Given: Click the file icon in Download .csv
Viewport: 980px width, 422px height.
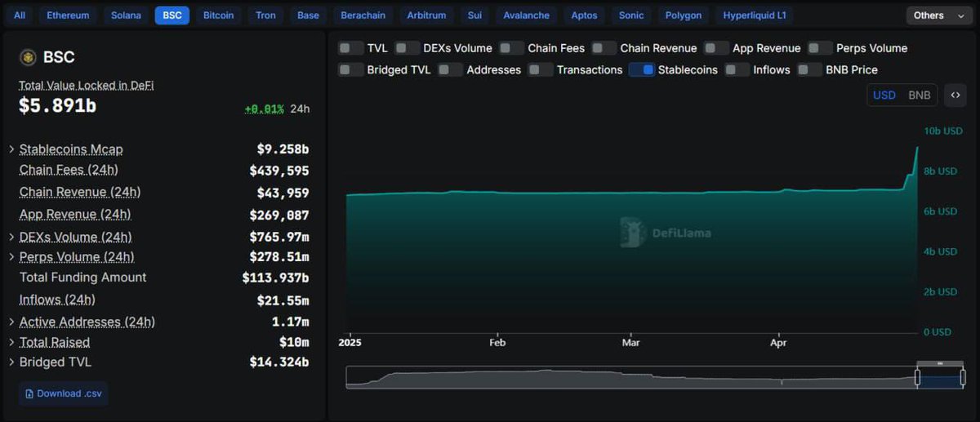Looking at the screenshot, I should (30, 393).
